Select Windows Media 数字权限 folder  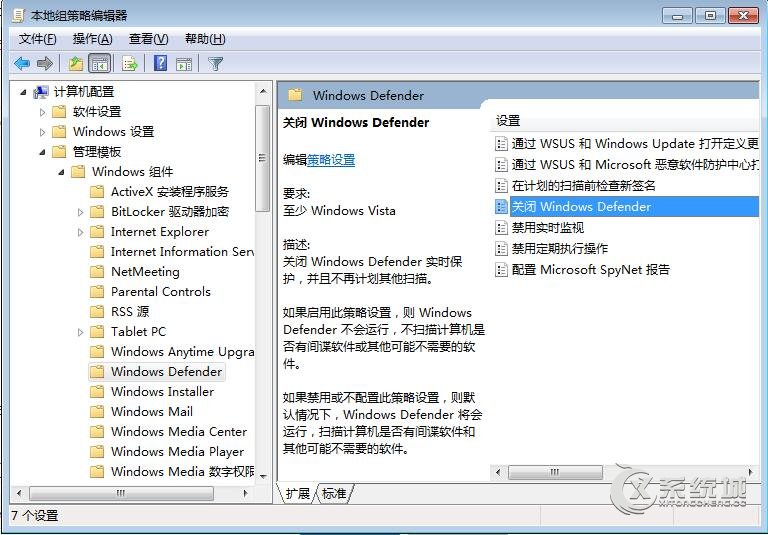click(182, 471)
